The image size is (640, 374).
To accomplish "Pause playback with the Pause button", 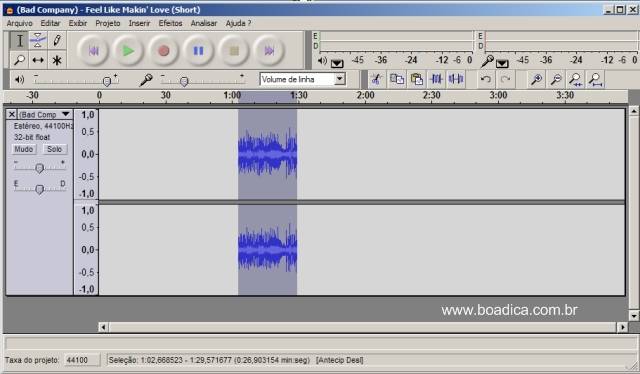I will (198, 51).
